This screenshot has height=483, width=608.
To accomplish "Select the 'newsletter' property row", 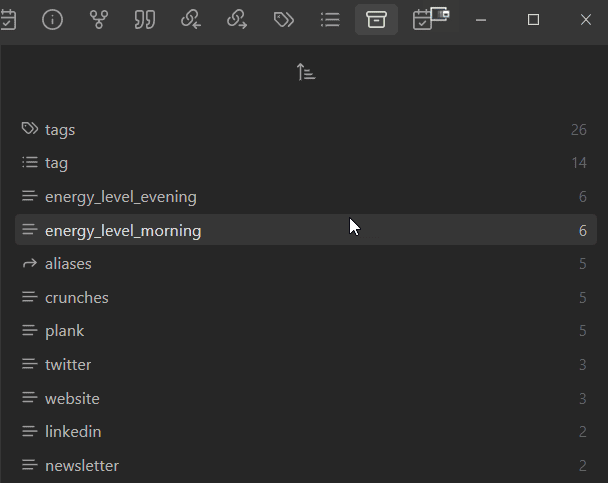I will click(x=306, y=465).
